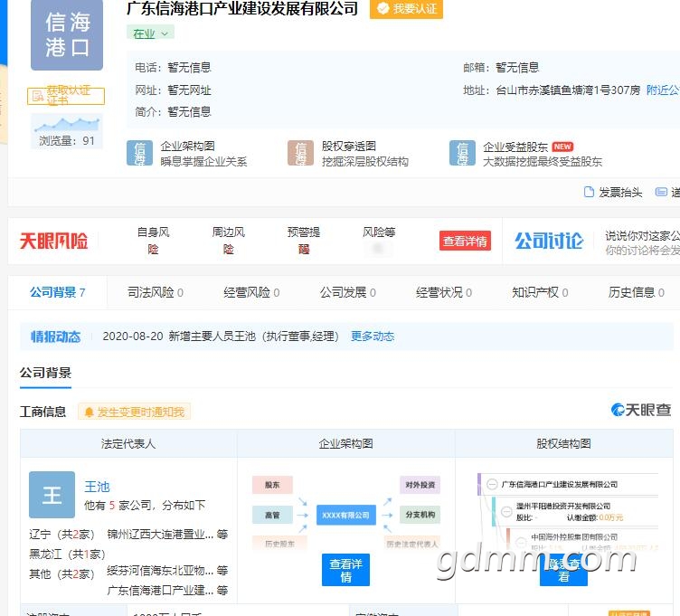Click the 天眼查 logo beside 工商信息
The height and width of the screenshot is (616, 680).
(641, 410)
